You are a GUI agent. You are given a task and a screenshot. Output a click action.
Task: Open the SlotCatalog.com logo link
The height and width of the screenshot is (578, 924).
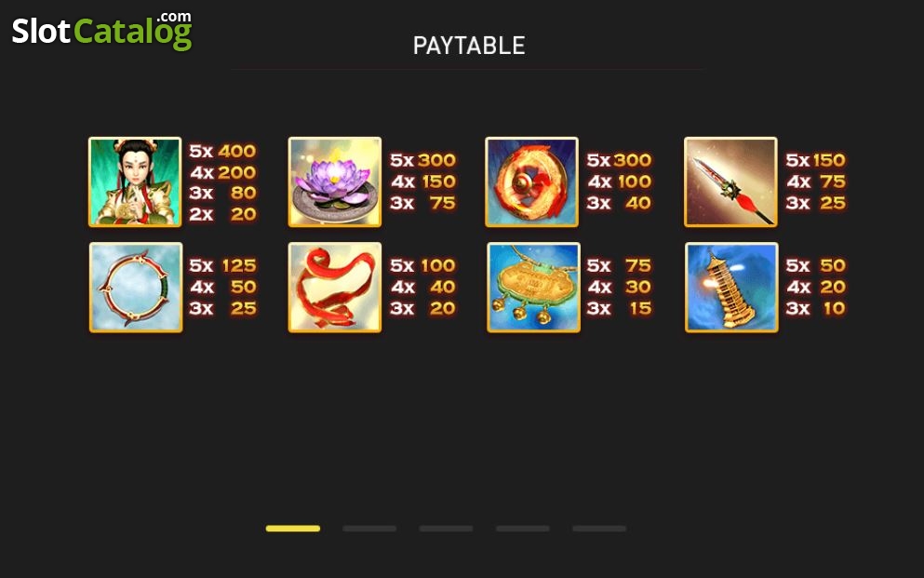[102, 31]
